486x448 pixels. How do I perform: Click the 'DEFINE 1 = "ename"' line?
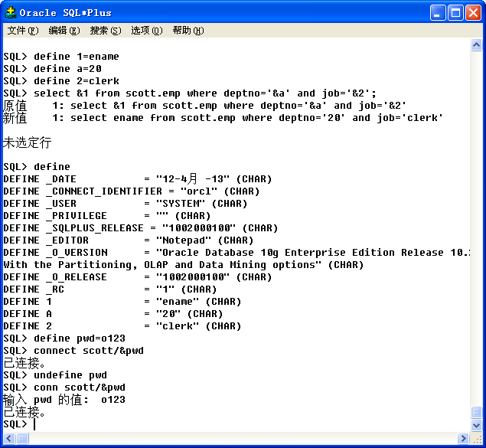coord(122,302)
